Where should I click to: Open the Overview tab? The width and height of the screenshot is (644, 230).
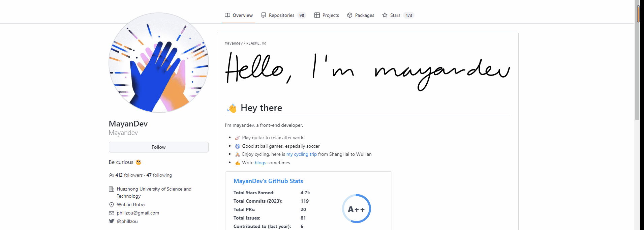click(x=239, y=15)
